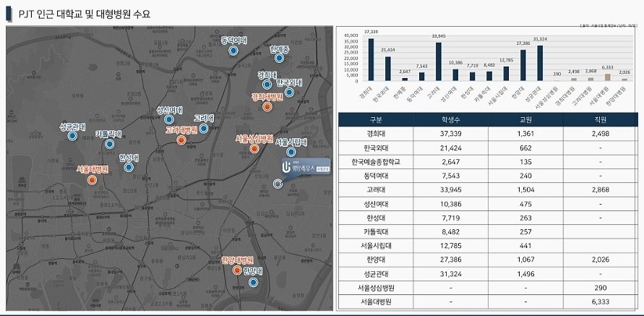This screenshot has width=644, height=316.
Task: Select the 경희대 blue marker on map
Action: pos(267,85)
